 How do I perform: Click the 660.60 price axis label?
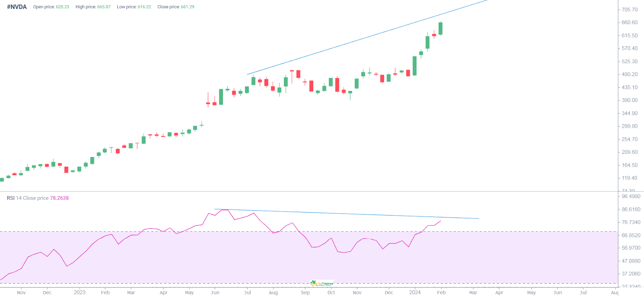(630, 23)
